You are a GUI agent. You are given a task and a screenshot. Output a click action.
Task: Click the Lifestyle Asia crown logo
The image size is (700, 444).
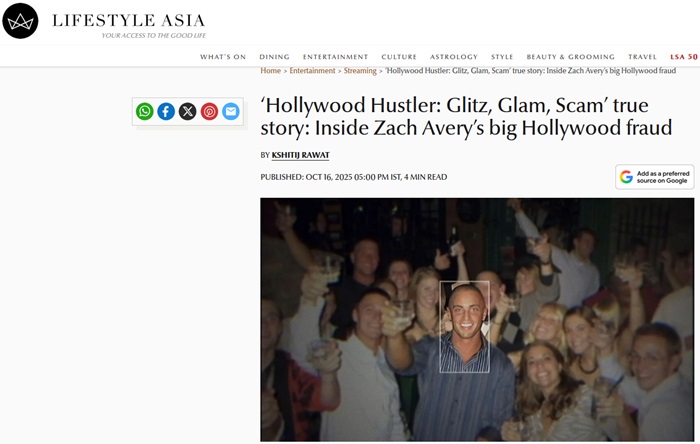coord(20,21)
